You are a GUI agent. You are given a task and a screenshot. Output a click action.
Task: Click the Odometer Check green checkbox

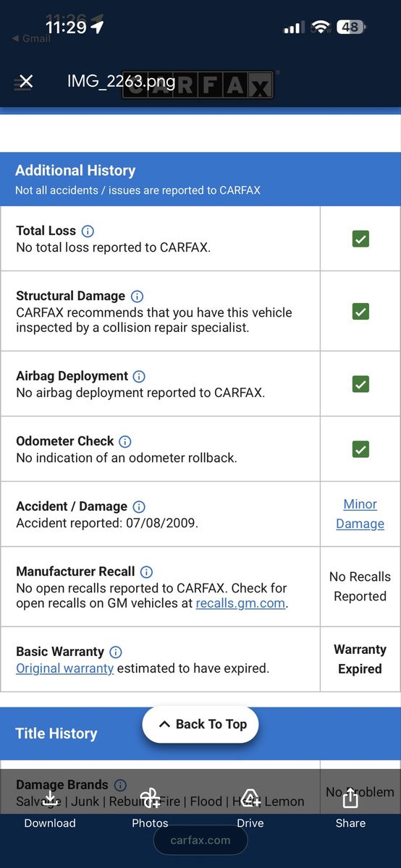(x=360, y=449)
